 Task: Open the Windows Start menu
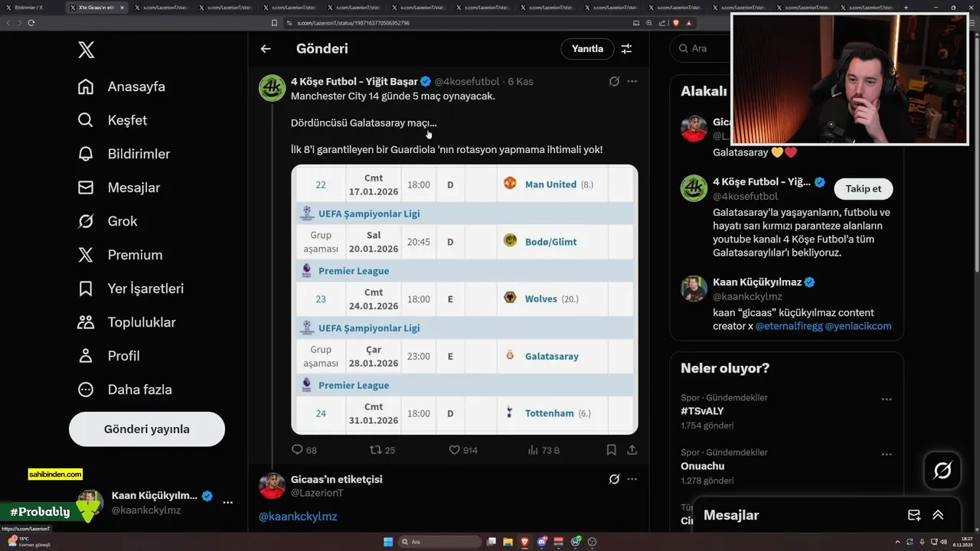click(x=388, y=542)
